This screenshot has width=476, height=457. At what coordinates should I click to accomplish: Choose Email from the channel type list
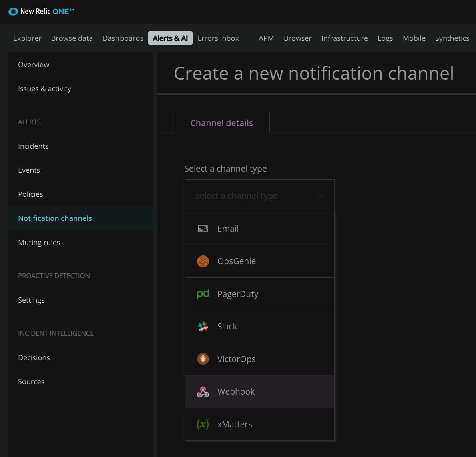(x=259, y=228)
